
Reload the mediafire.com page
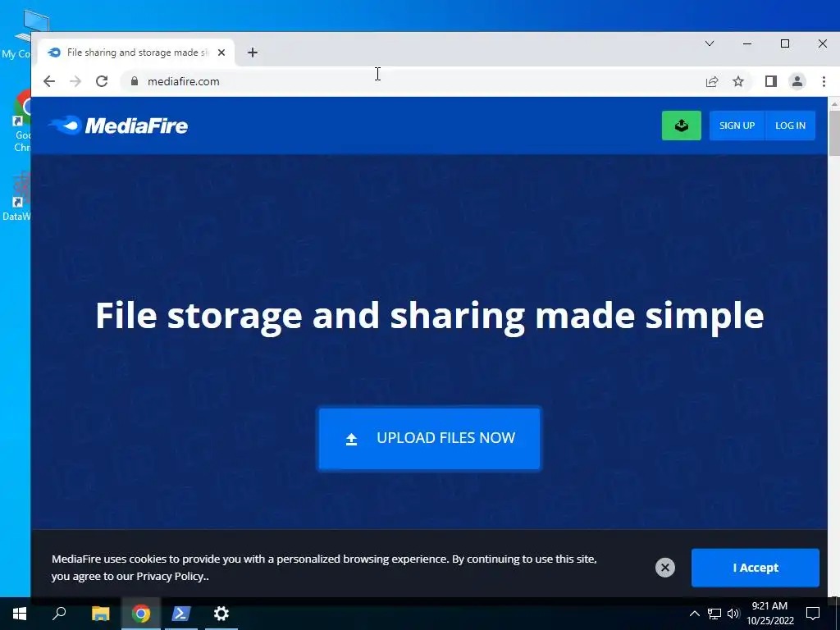[102, 81]
